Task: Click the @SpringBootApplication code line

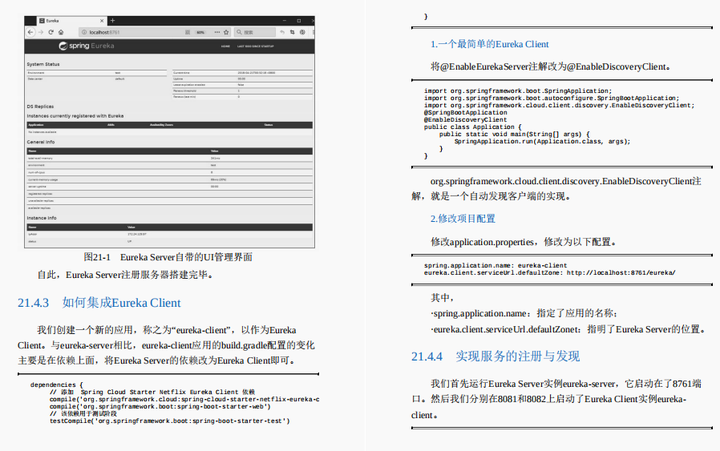Action: 465,113
